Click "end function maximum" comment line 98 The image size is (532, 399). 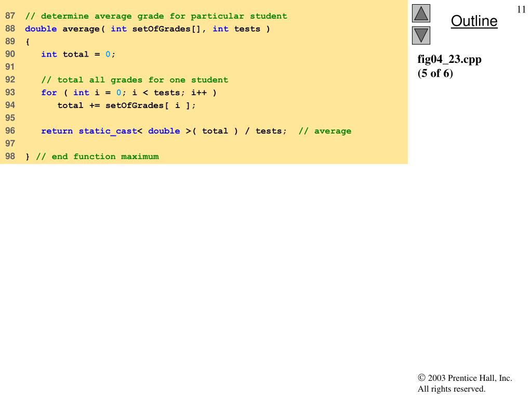(x=97, y=156)
